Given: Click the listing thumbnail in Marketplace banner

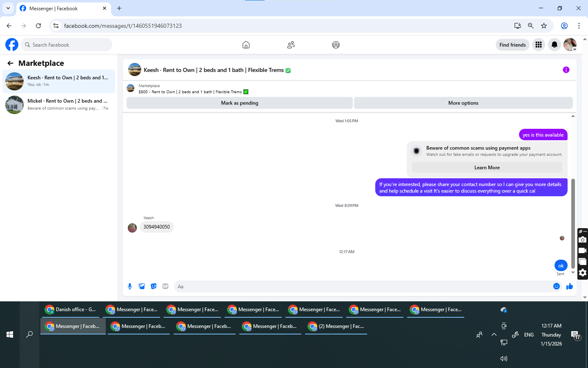Looking at the screenshot, I should pyautogui.click(x=131, y=88).
